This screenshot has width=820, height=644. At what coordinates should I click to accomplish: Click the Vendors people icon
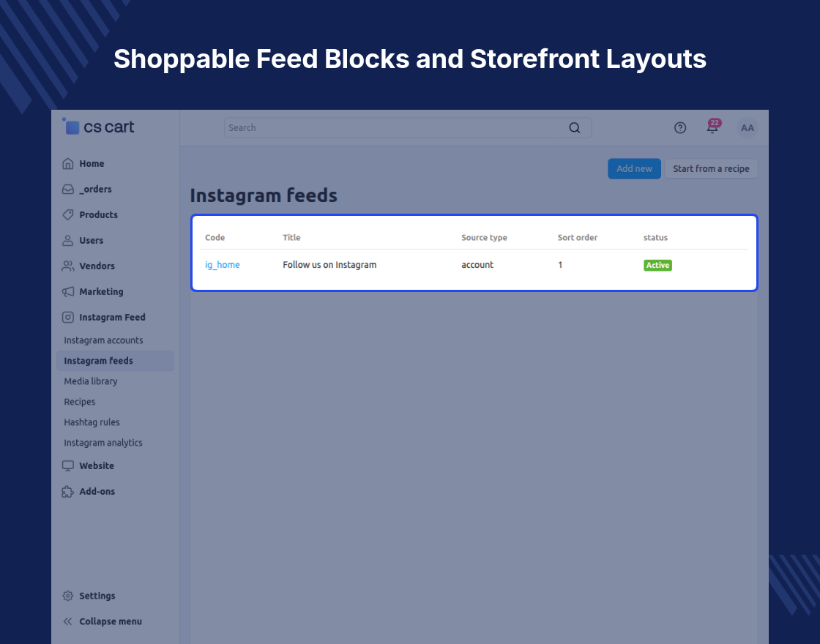click(68, 266)
